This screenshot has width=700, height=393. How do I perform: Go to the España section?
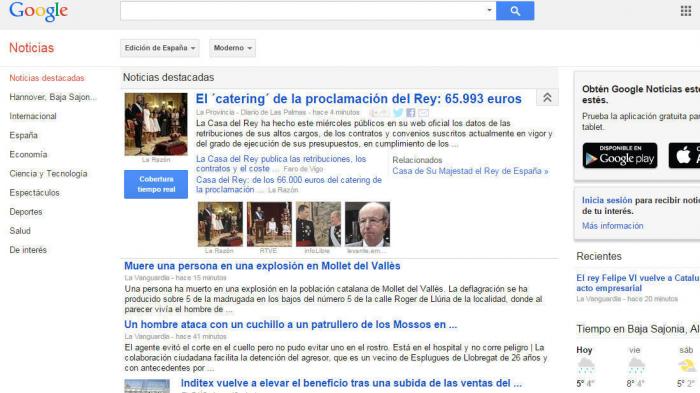point(24,135)
